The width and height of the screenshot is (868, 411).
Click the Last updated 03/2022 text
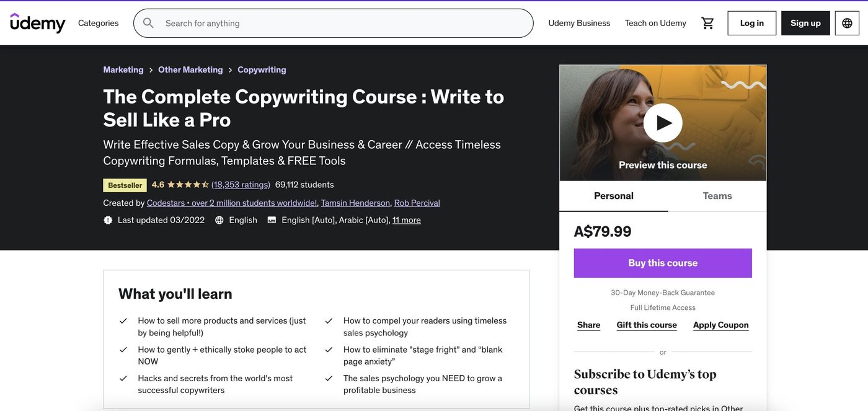(x=161, y=220)
